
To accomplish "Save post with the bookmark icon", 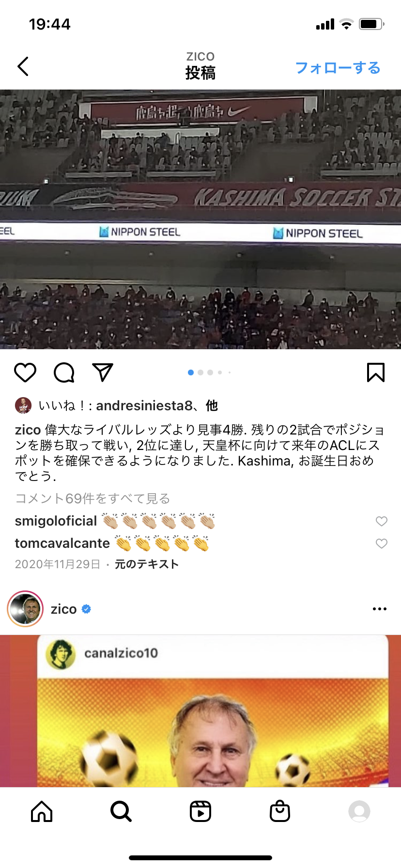I will (376, 372).
